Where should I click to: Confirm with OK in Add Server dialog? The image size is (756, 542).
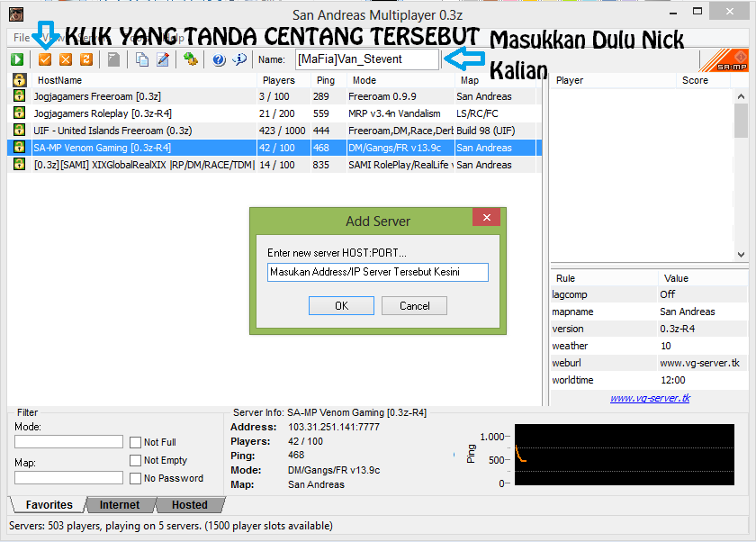tap(341, 306)
